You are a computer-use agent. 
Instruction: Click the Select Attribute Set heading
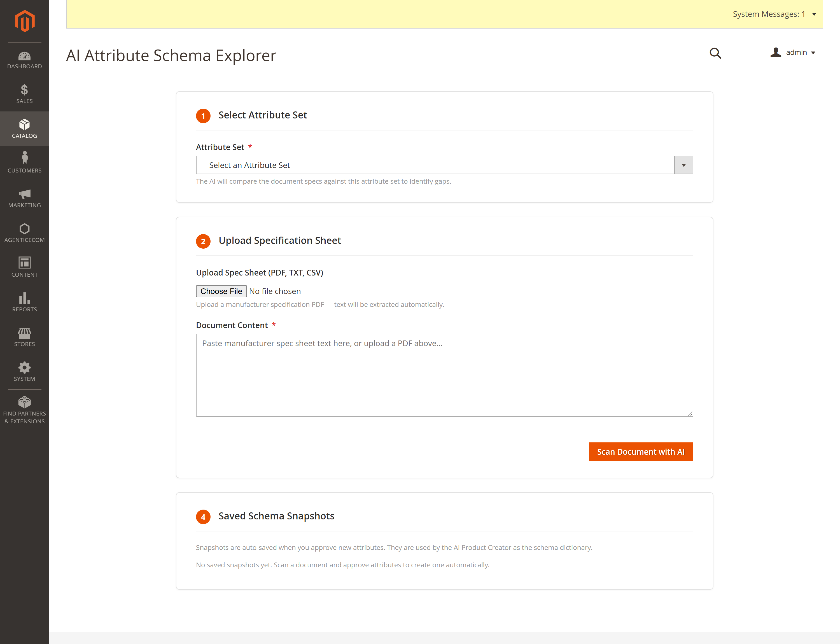coord(263,115)
